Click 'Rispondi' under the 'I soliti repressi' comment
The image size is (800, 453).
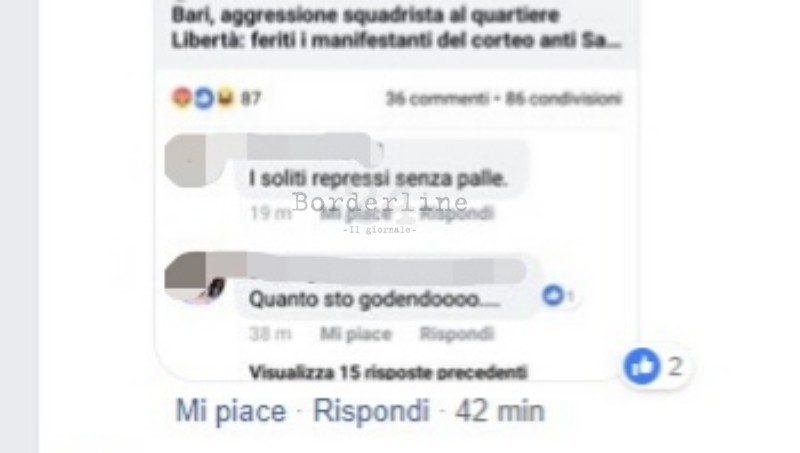point(457,213)
